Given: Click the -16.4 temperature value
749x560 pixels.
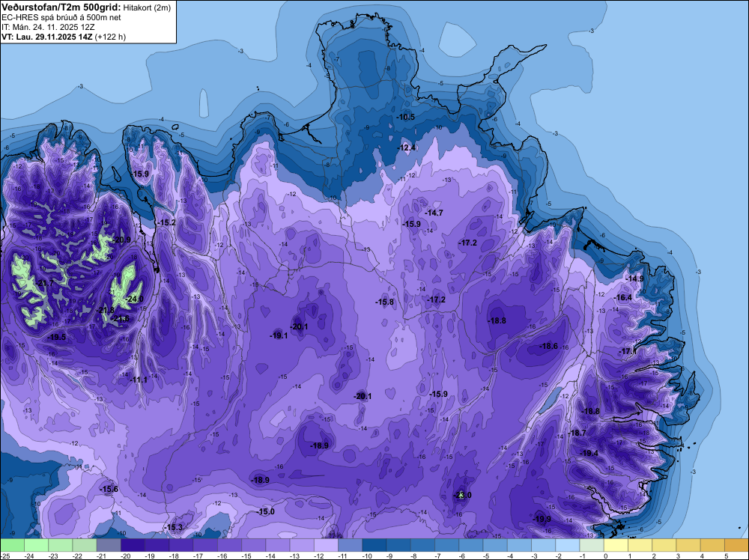Looking at the screenshot, I should 623,297.
